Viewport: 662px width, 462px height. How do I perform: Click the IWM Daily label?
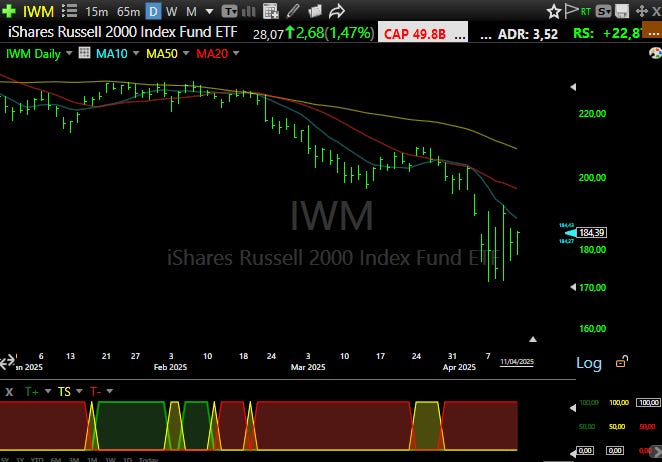tap(33, 54)
